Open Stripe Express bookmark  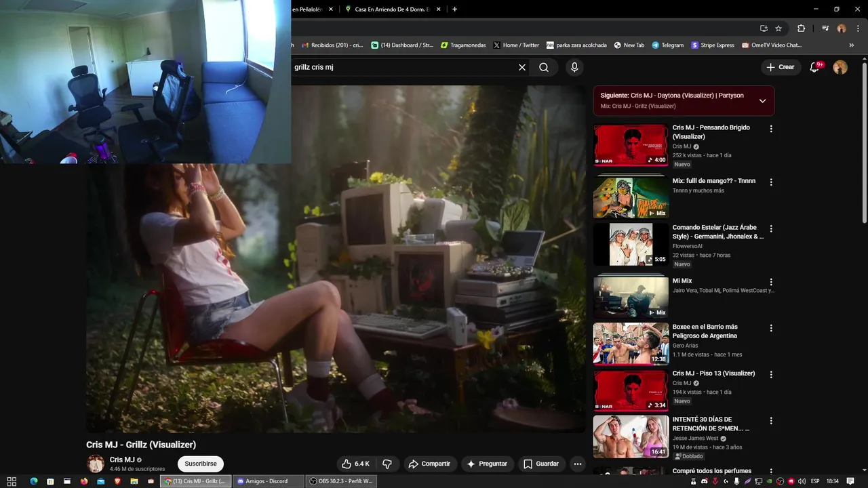pos(713,45)
